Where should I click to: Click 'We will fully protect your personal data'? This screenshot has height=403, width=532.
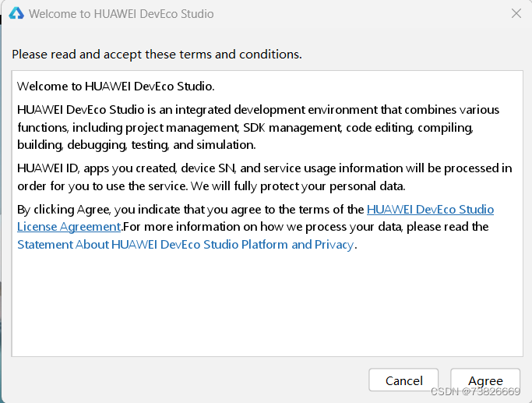click(x=290, y=186)
